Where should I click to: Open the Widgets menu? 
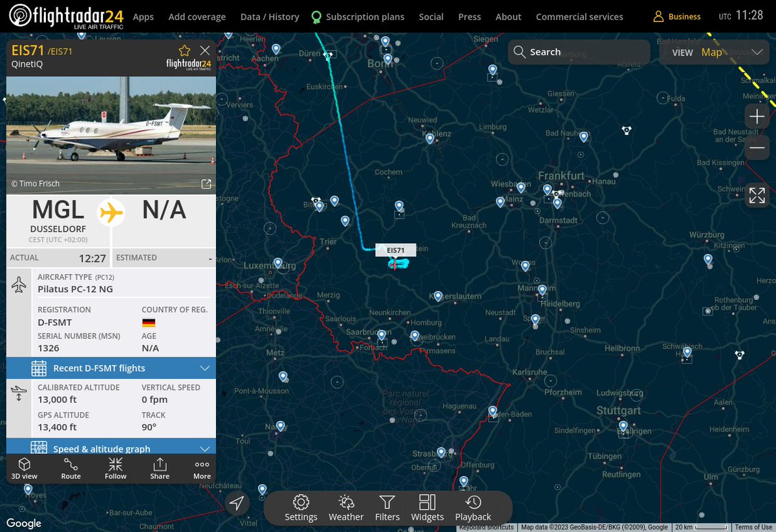(427, 508)
